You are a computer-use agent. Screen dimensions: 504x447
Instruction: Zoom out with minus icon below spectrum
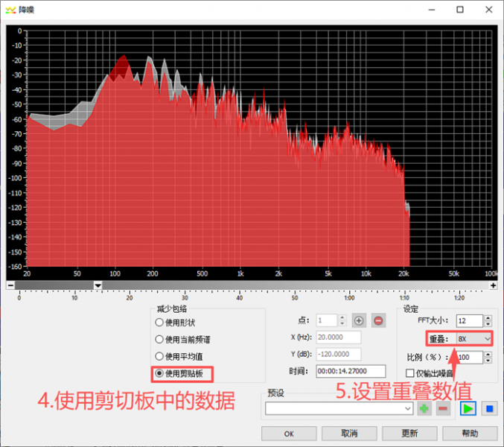(x=10, y=285)
